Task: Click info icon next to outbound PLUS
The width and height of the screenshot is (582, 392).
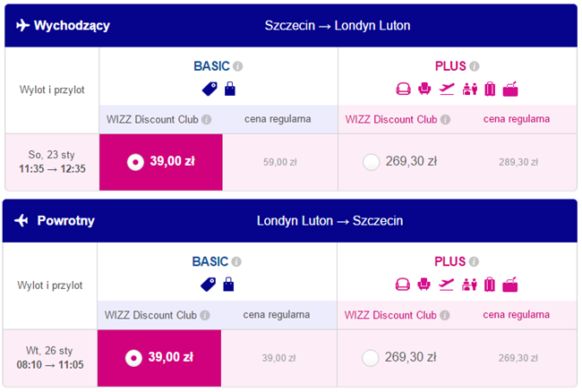Action: point(474,66)
